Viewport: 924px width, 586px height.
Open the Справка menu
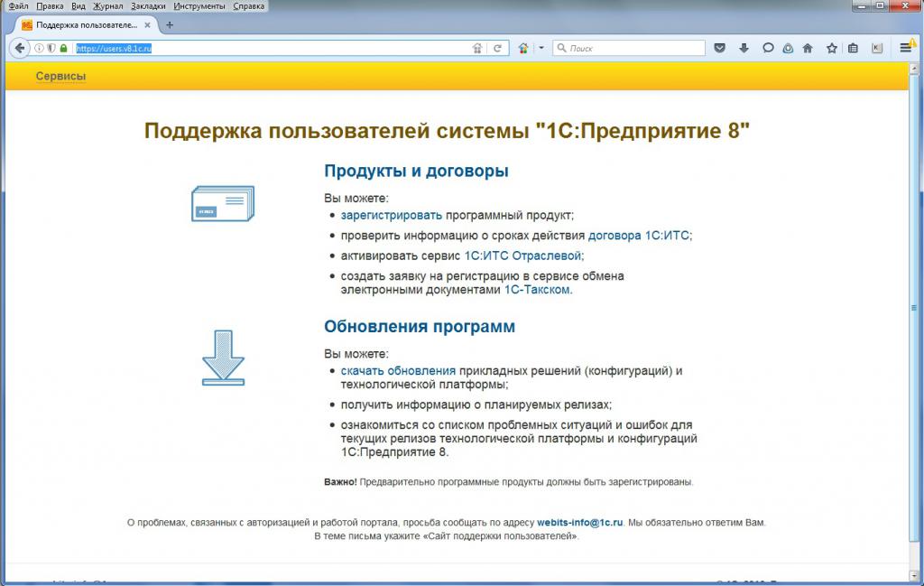point(248,6)
